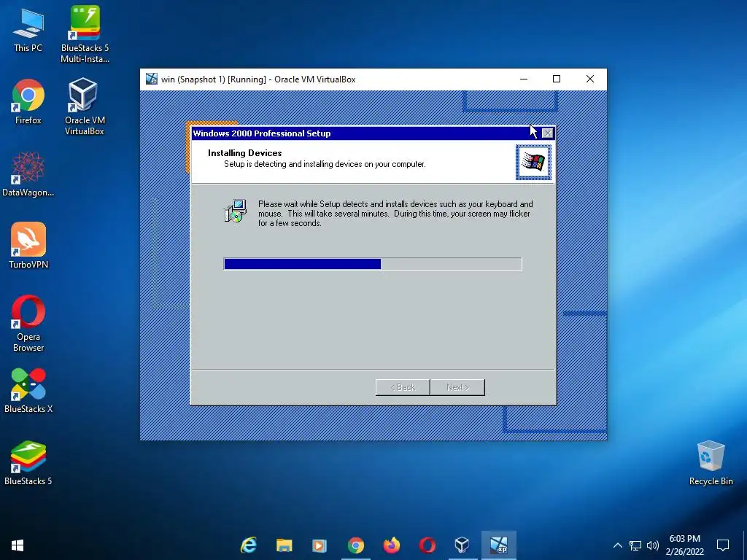This screenshot has width=747, height=560.
Task: Switch to VirtualBox Manager taskbar icon
Action: [x=462, y=545]
